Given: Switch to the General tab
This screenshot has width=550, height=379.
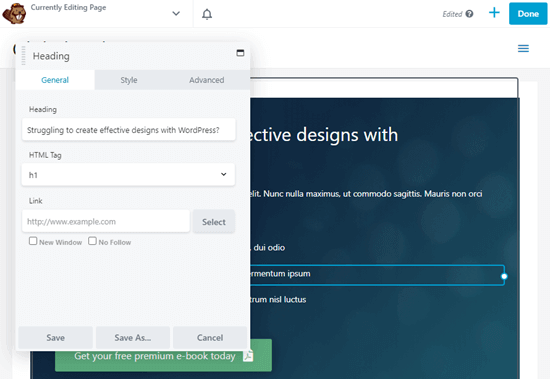Looking at the screenshot, I should click(x=55, y=80).
